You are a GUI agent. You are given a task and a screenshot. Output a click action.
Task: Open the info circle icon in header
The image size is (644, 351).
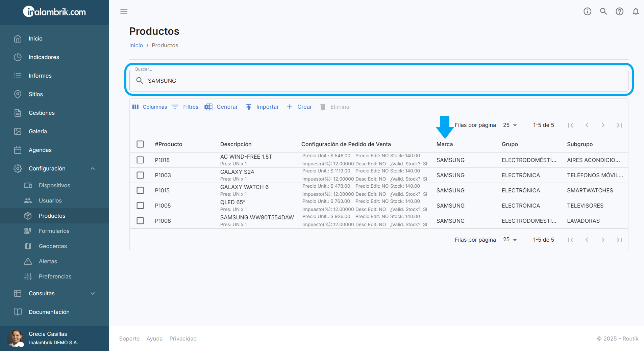tap(587, 11)
